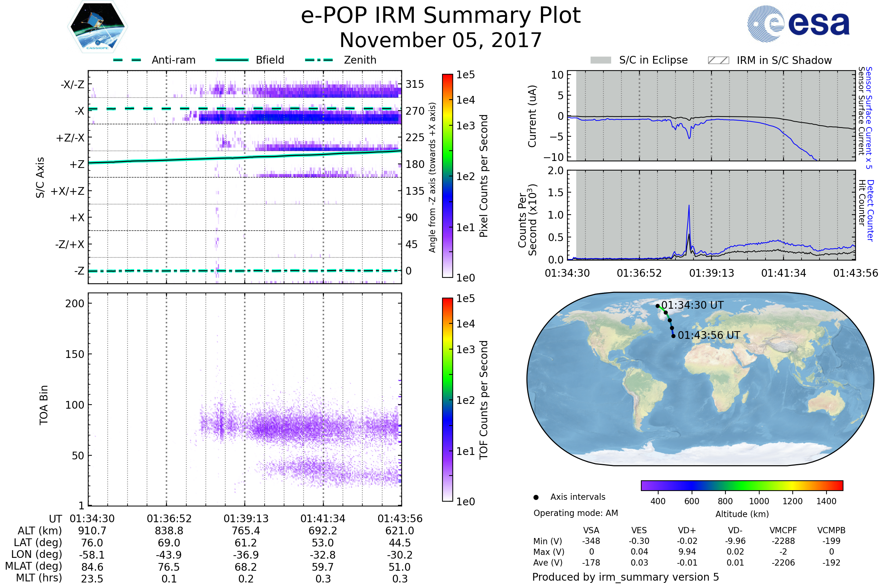Click the Zenith dash-dot legend line

[319, 60]
